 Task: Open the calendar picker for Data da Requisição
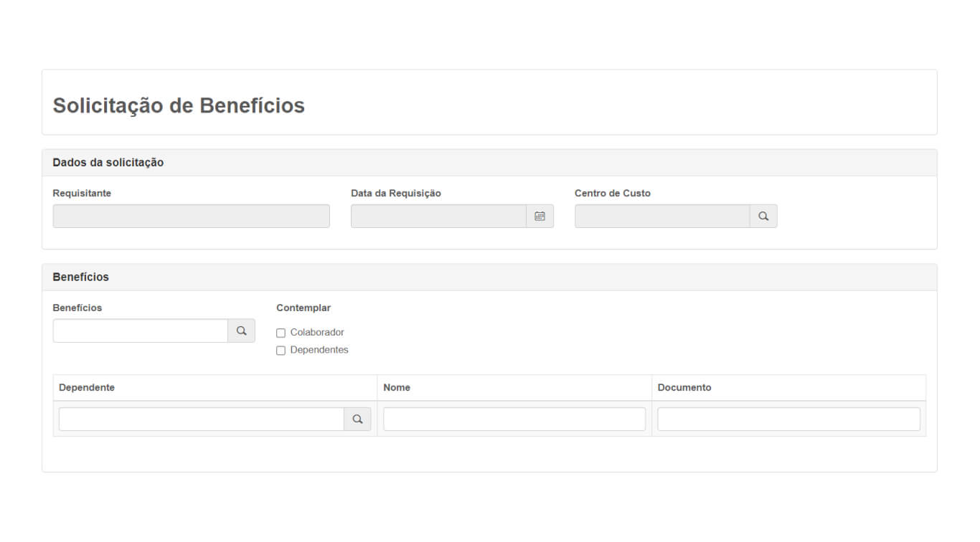(x=540, y=216)
